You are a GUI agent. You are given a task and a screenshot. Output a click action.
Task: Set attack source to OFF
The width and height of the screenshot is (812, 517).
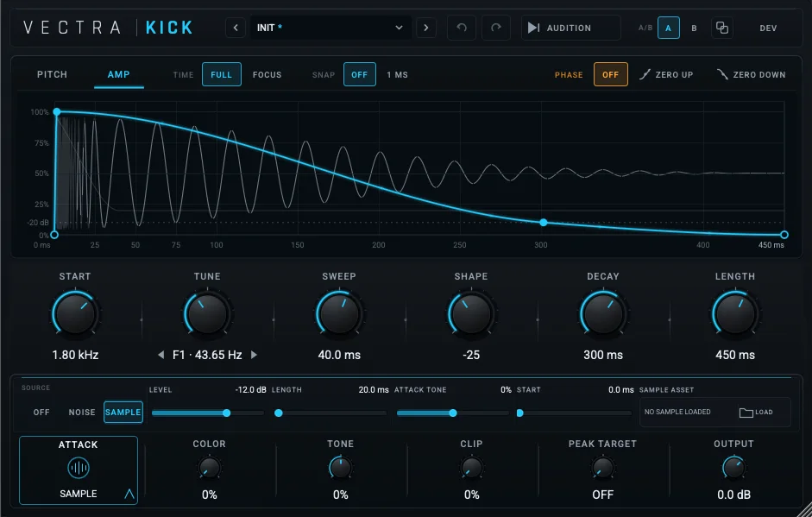pyautogui.click(x=41, y=413)
